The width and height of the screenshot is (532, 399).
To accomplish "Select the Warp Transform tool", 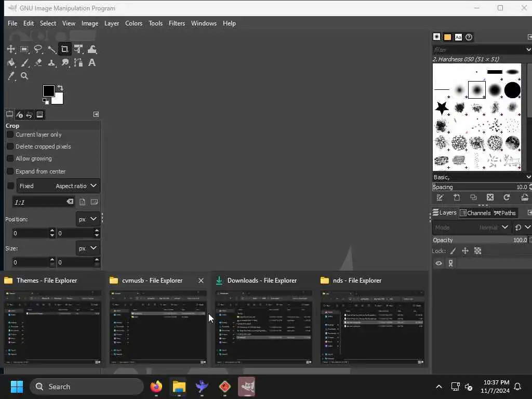I will (92, 49).
